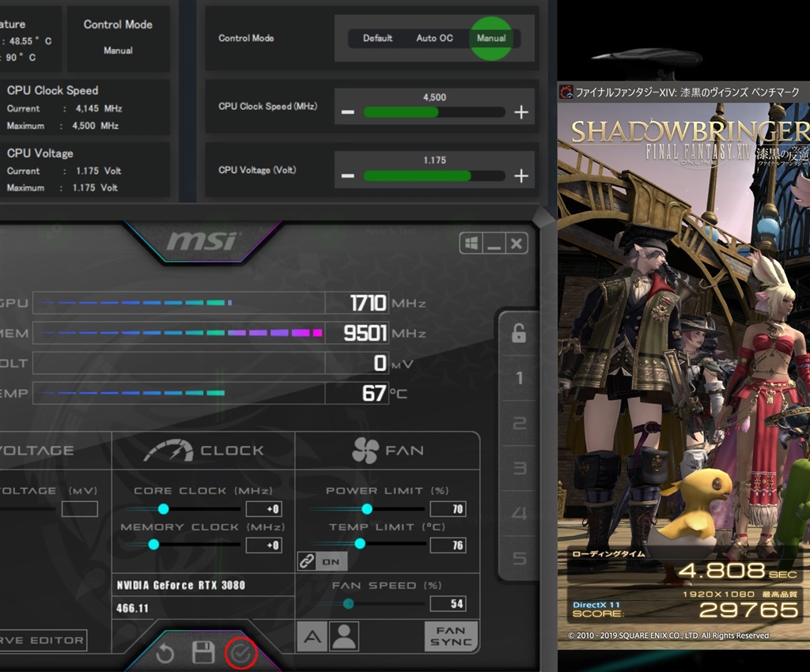The height and width of the screenshot is (672, 810).
Task: Click the Core Clock slider handle
Action: click(x=164, y=509)
